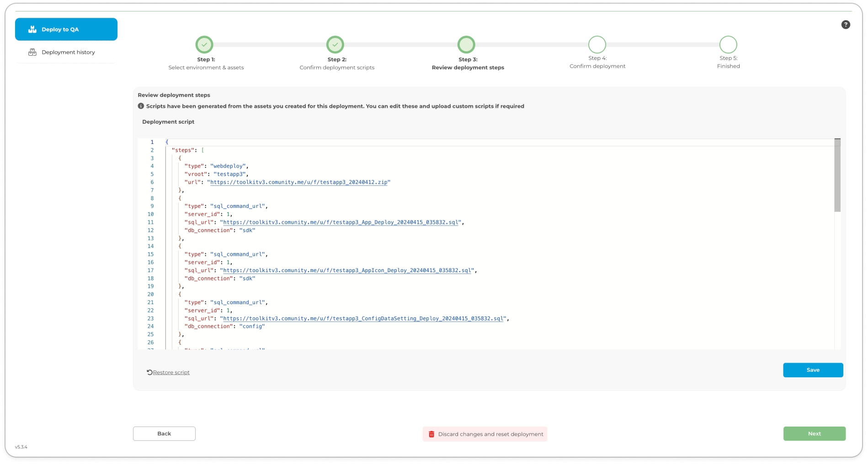
Task: Click the restore script arrow icon
Action: pyautogui.click(x=149, y=372)
